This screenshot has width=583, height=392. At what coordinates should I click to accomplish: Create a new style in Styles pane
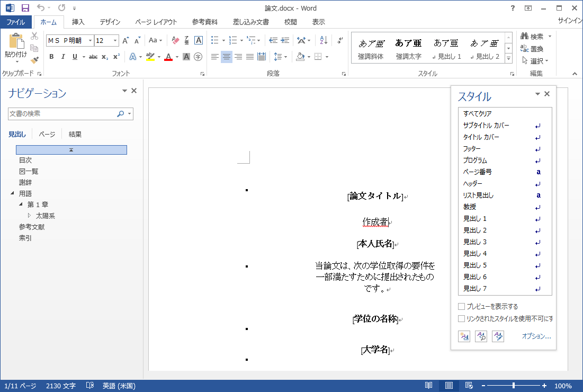click(x=464, y=336)
